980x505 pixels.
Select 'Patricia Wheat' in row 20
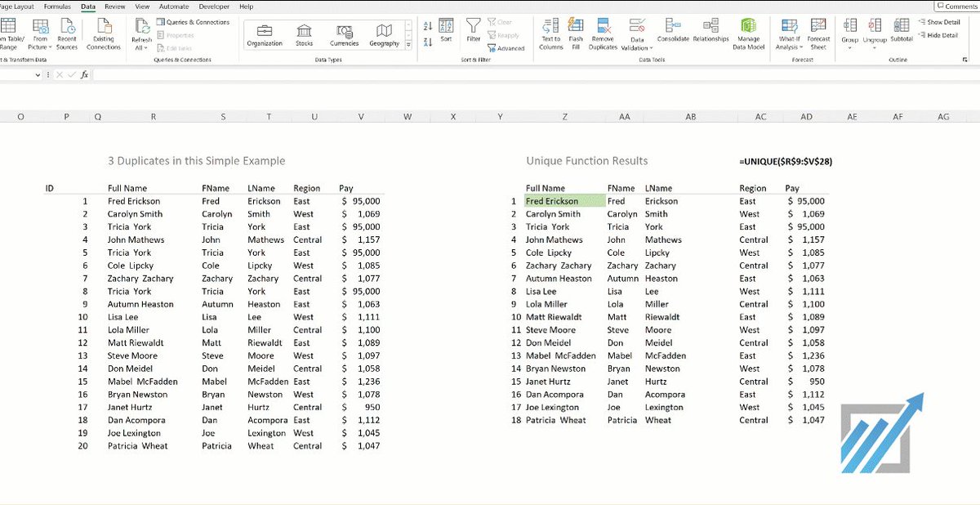pos(137,446)
